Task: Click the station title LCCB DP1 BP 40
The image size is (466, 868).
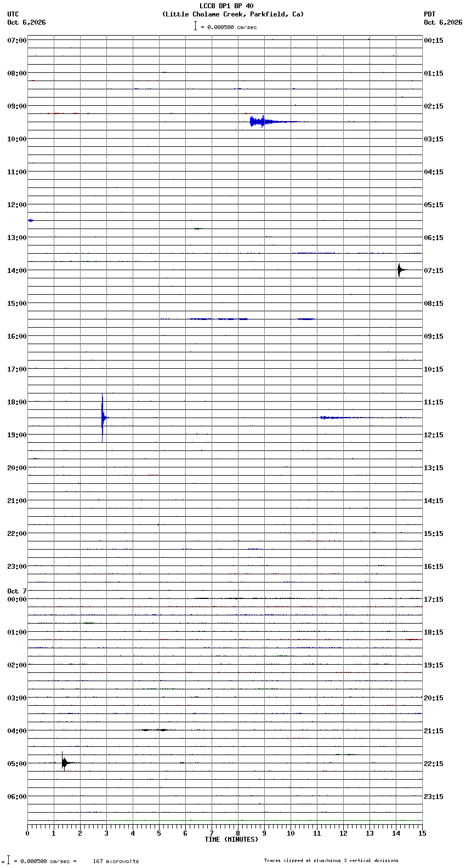Action: [x=226, y=6]
